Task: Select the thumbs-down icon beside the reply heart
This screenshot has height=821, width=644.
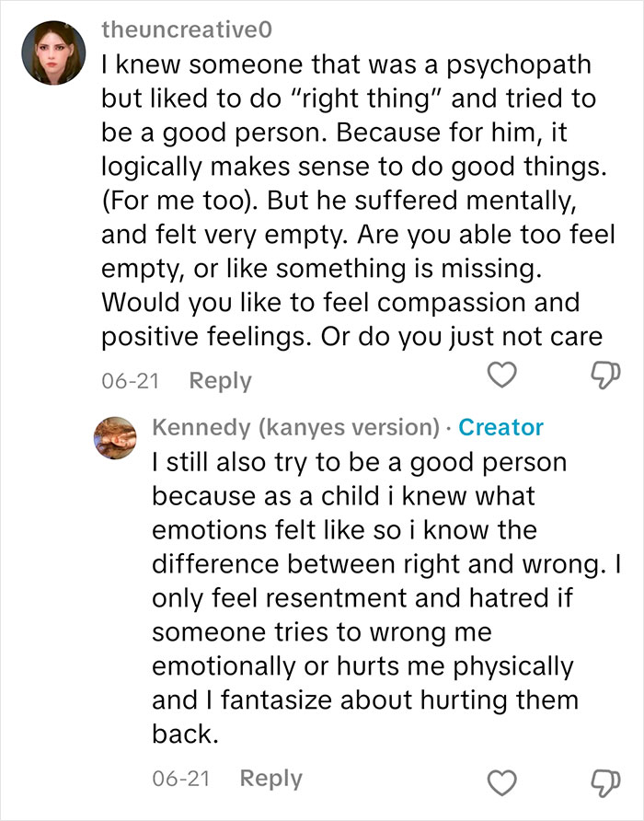Action: 603,779
